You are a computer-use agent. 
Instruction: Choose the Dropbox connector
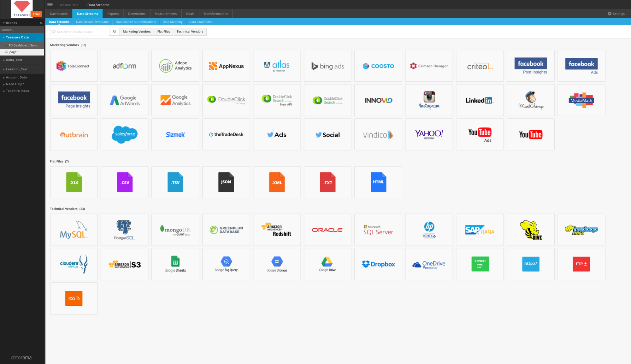tap(378, 264)
